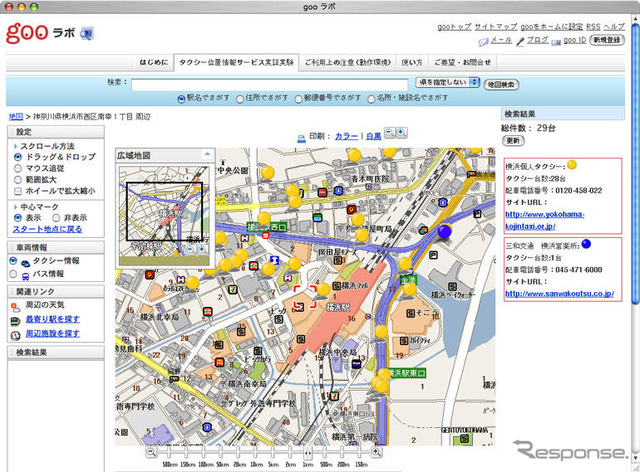Viewport: 640px width, 472px height.
Task: Click the blog pencil icon in header
Action: click(520, 41)
